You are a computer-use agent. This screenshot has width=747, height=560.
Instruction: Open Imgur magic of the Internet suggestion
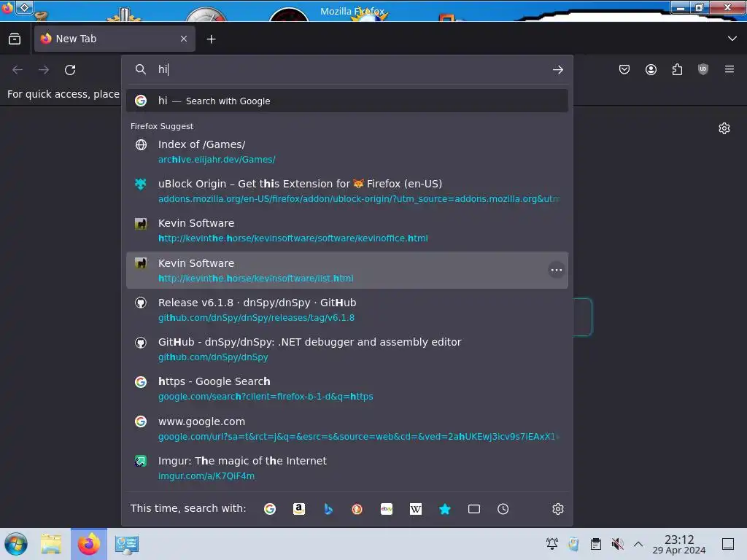point(347,468)
